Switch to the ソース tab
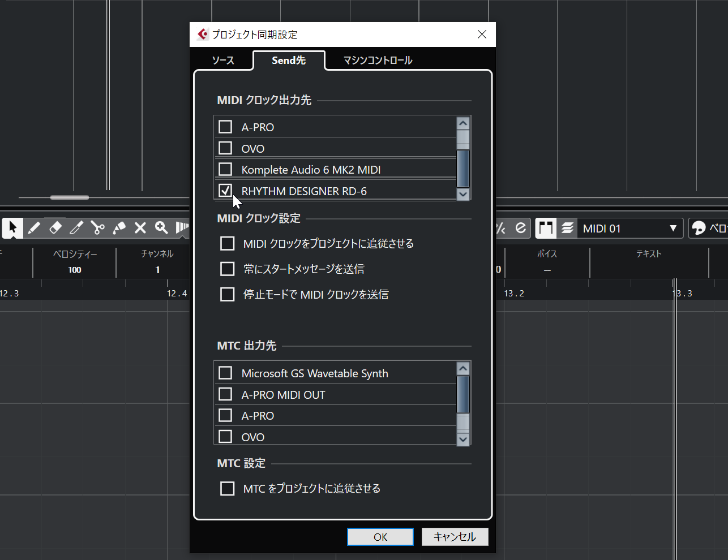728x560 pixels. pos(223,60)
